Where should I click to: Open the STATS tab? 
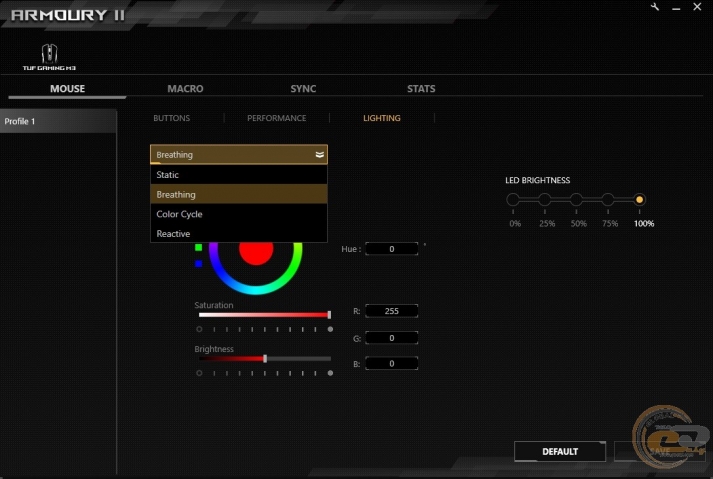click(x=421, y=89)
